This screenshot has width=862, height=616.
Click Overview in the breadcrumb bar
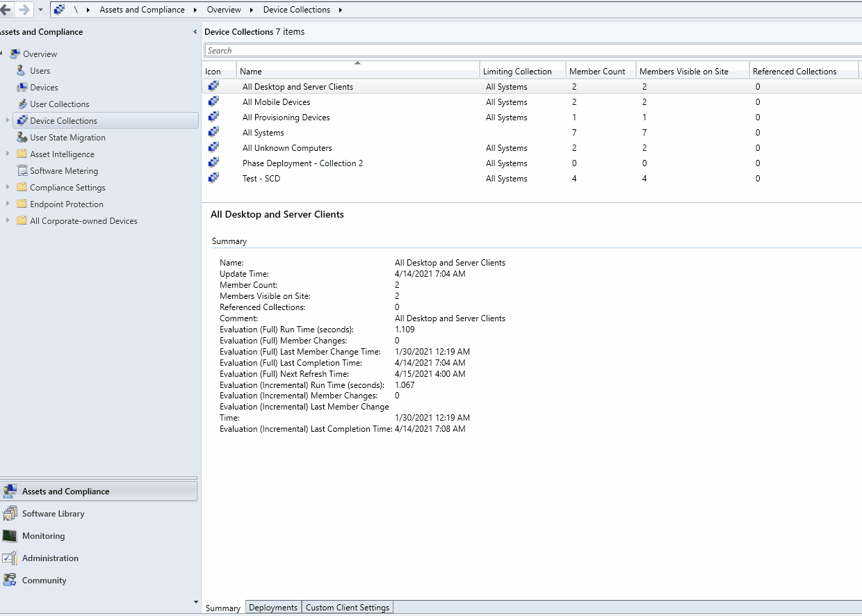(222, 9)
